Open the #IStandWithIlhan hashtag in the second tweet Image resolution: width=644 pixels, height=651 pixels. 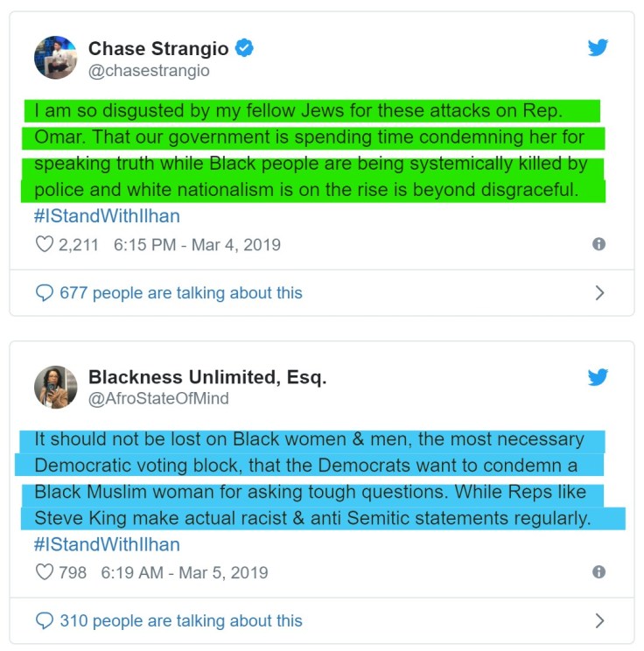pyautogui.click(x=107, y=544)
